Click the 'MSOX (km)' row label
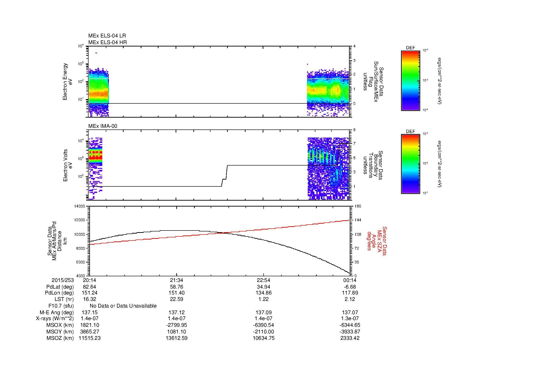The height and width of the screenshot is (392, 555). click(60, 325)
